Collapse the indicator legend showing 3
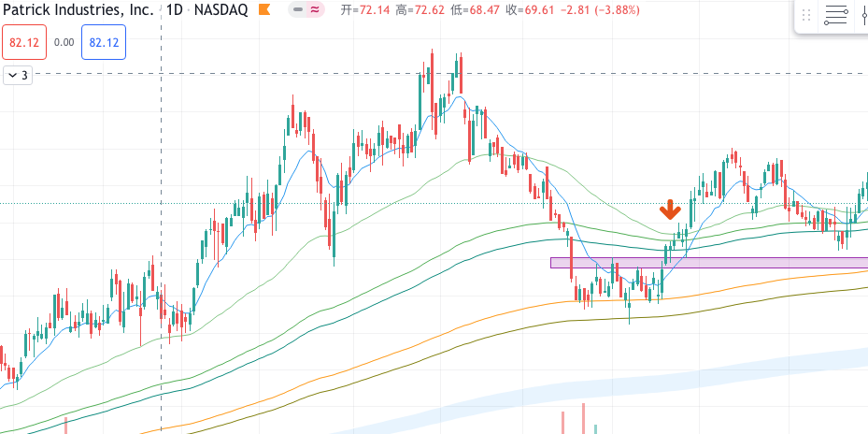The image size is (868, 434). click(18, 75)
